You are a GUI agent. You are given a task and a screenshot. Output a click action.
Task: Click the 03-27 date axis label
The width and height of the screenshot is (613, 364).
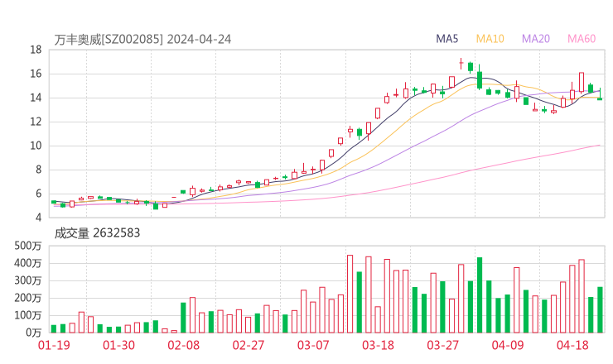(x=442, y=345)
